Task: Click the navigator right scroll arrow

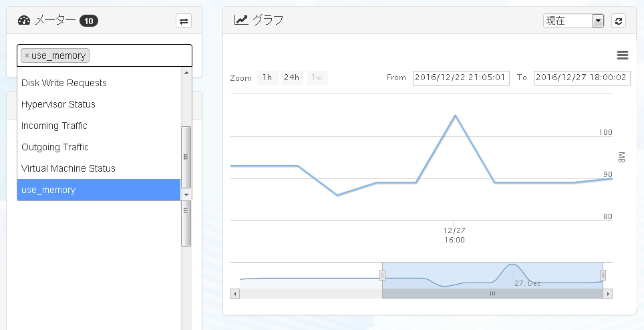Action: tap(608, 293)
